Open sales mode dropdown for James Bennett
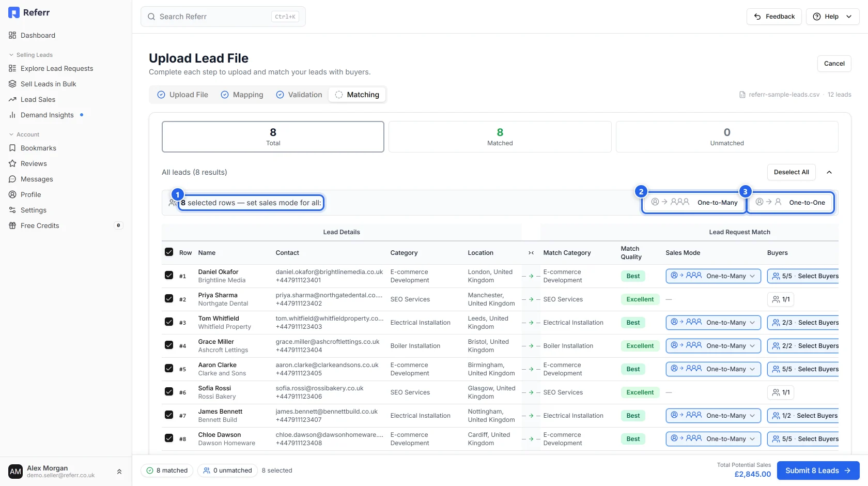This screenshot has height=486, width=868. coord(714,416)
